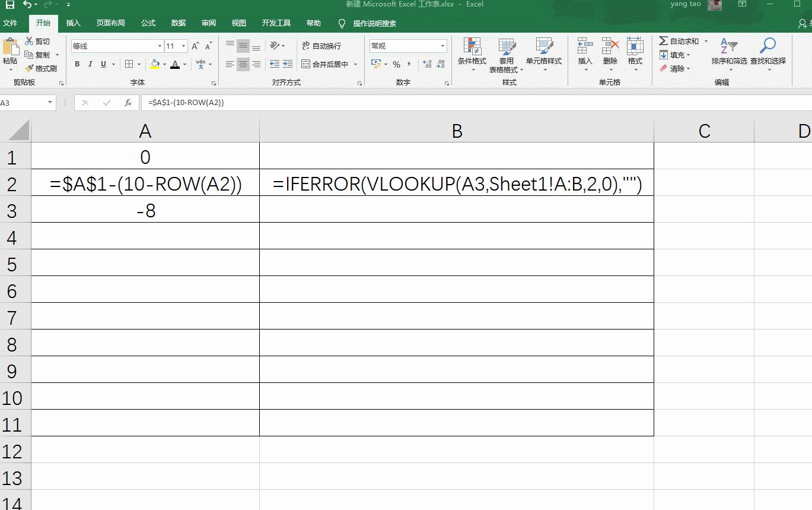The width and height of the screenshot is (812, 510).
Task: Open the File (文件) tab
Action: pos(10,23)
